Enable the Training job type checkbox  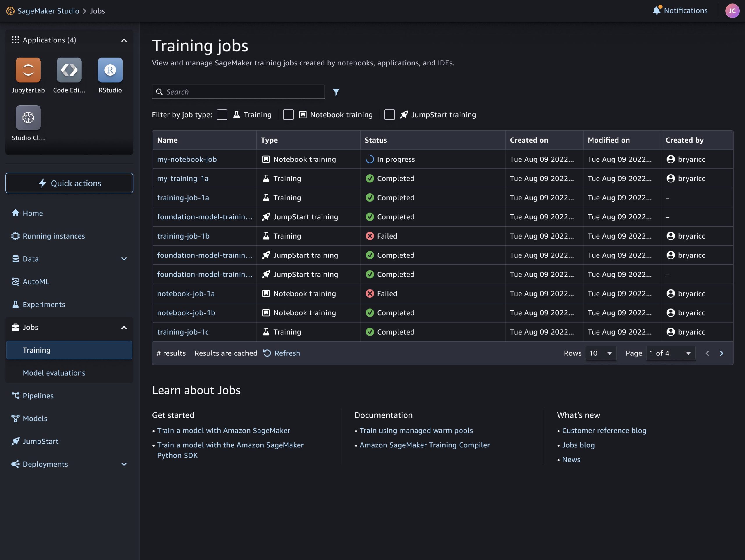click(222, 115)
